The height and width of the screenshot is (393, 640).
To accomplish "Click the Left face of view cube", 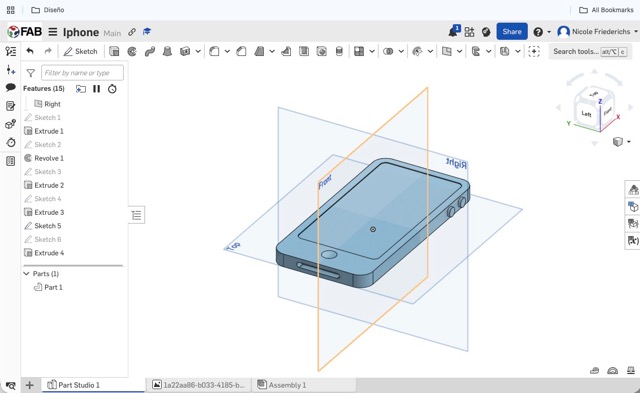I will [587, 113].
